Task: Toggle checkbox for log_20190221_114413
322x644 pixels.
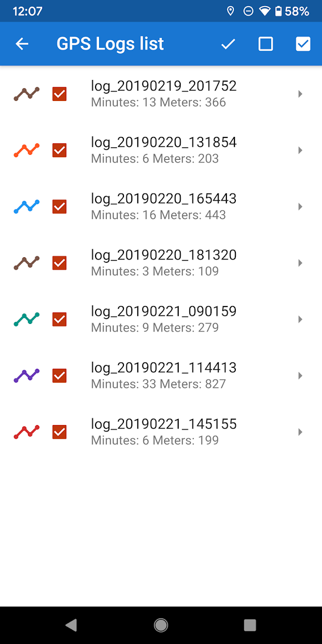Action: coord(59,376)
